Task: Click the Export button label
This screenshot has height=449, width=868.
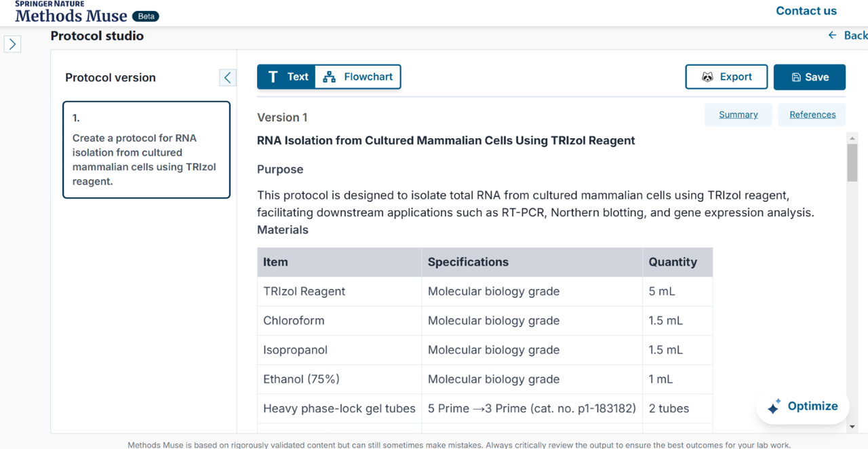Action: [x=736, y=77]
